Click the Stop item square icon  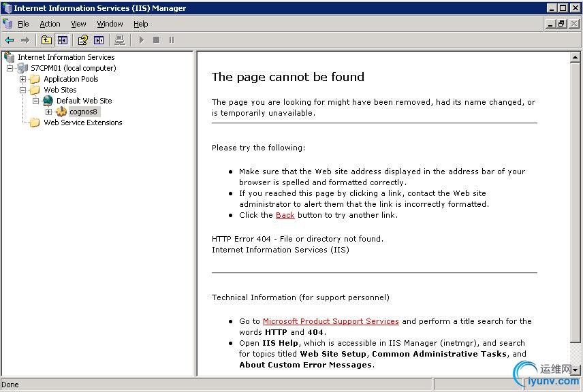pyautogui.click(x=157, y=39)
